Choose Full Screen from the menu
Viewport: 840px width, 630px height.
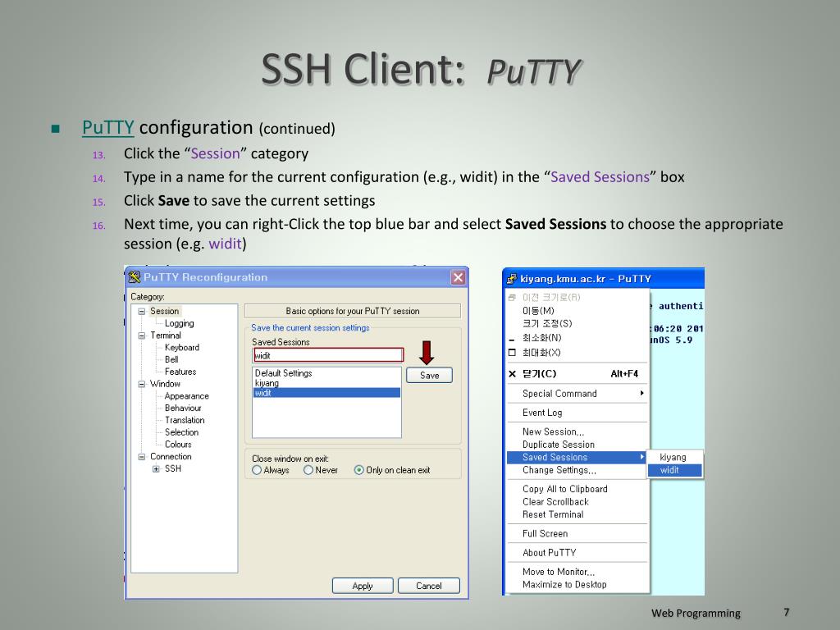(x=577, y=533)
